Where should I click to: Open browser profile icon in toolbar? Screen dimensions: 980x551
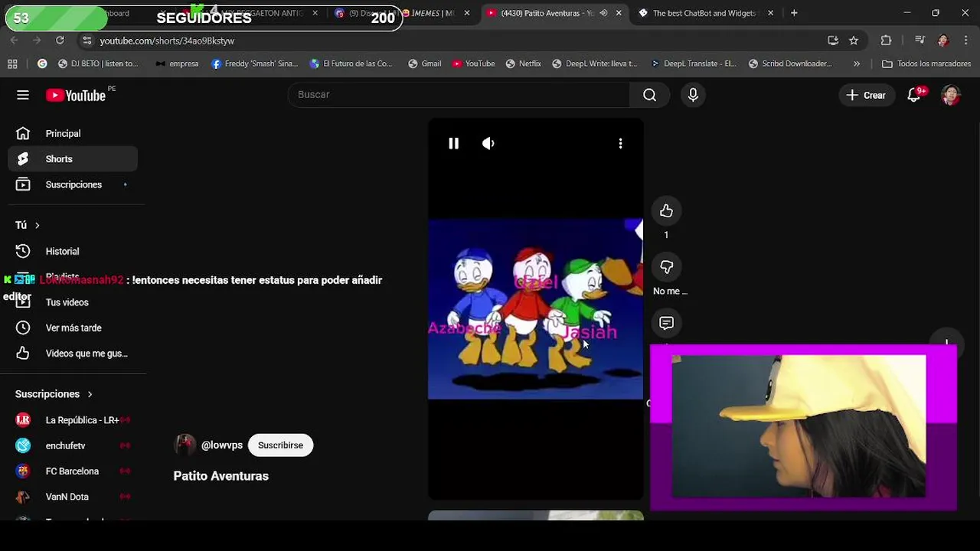pos(943,40)
